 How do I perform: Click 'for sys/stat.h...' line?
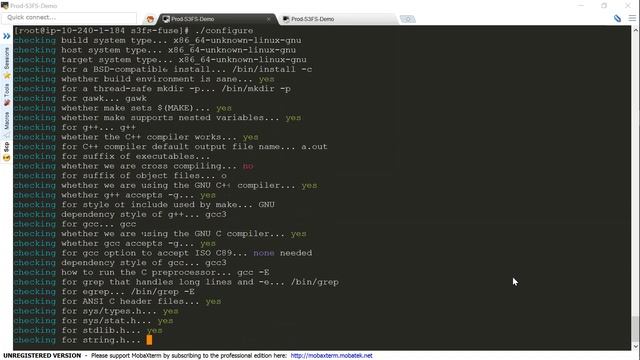coord(93,321)
